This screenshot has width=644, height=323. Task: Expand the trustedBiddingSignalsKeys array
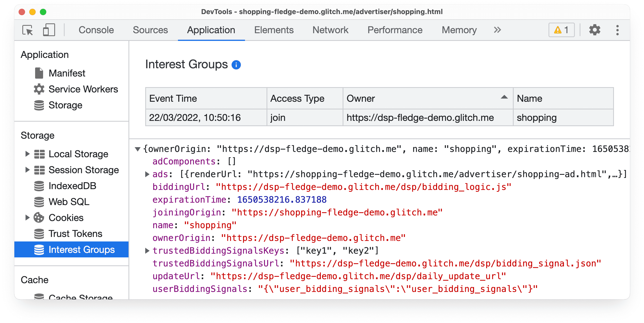148,250
